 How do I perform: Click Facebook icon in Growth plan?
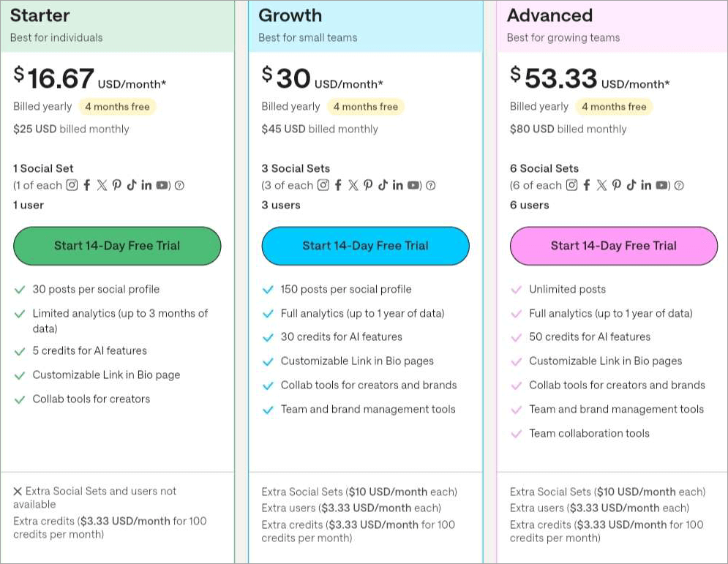(x=338, y=185)
